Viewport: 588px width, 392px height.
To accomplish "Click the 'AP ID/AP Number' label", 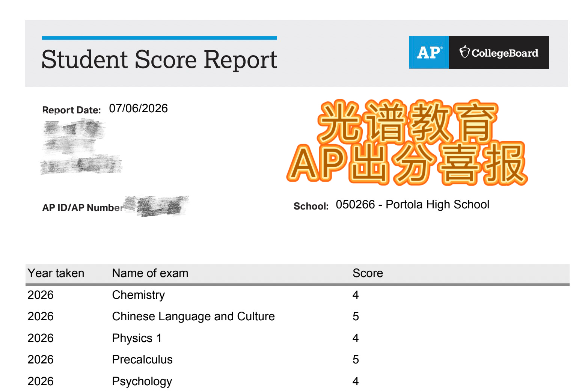I will tap(83, 208).
